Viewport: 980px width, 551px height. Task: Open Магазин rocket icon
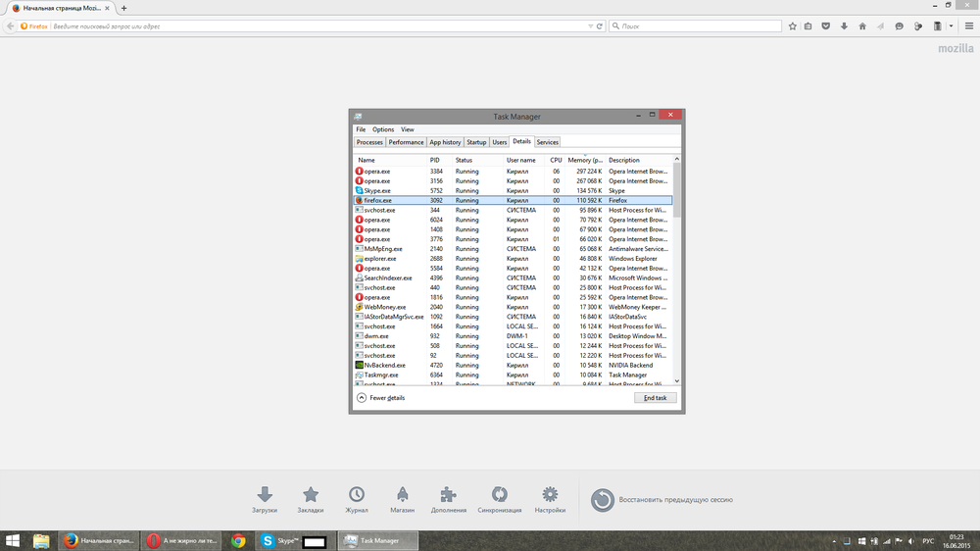coord(402,500)
